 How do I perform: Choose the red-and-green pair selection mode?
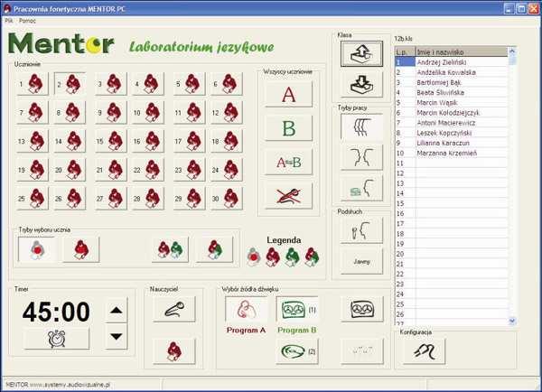coord(171,249)
